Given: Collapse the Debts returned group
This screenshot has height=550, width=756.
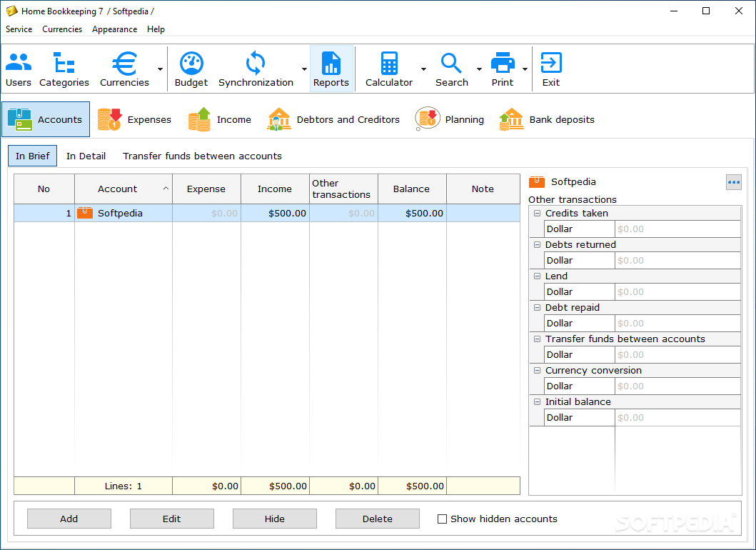Looking at the screenshot, I should pyautogui.click(x=537, y=244).
